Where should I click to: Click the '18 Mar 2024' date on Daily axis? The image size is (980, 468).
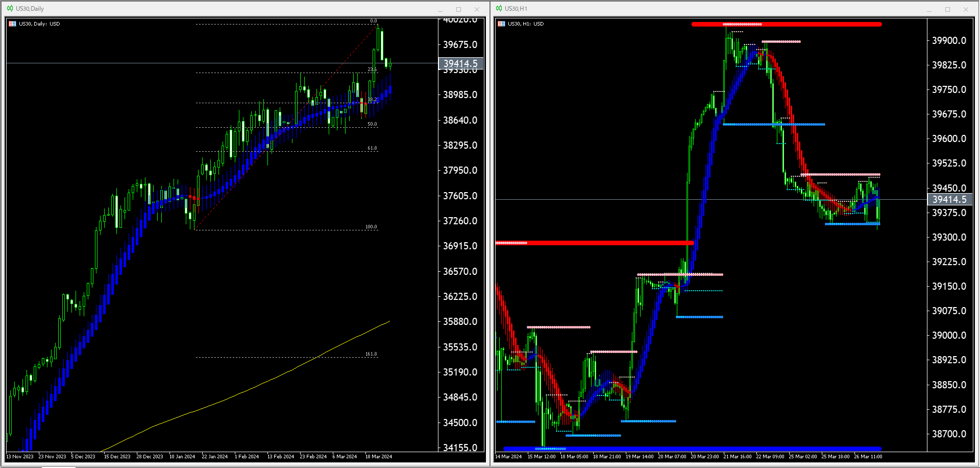[x=379, y=457]
